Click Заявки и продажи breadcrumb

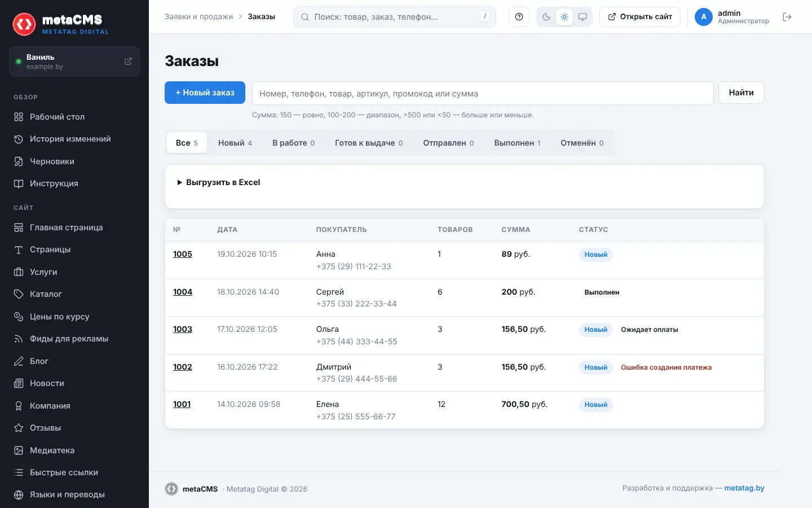pos(198,17)
